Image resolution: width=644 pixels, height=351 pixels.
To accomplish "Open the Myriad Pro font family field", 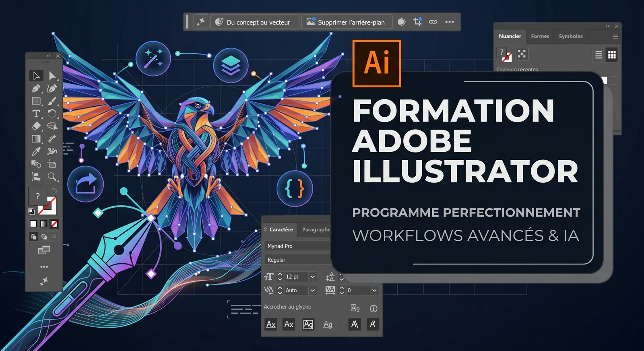I will (x=298, y=246).
